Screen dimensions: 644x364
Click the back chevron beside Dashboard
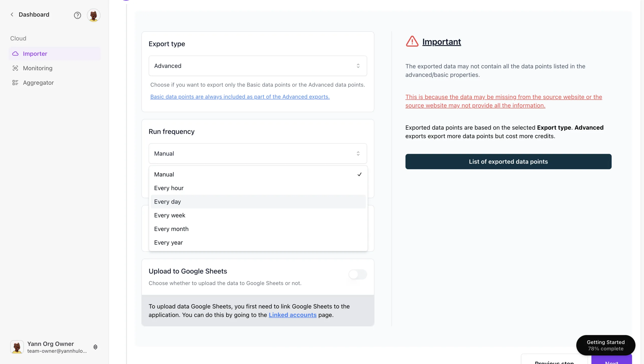tap(12, 15)
